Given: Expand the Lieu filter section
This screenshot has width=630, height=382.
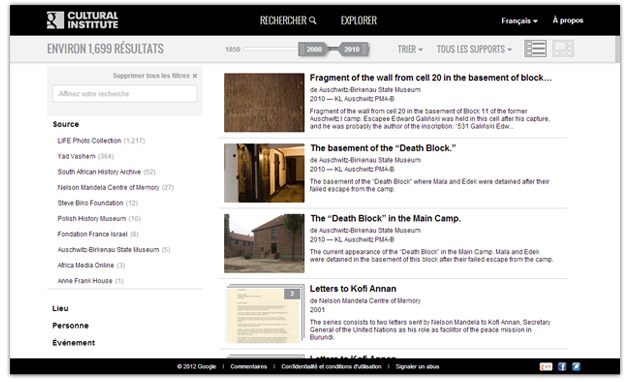Looking at the screenshot, I should (x=60, y=308).
